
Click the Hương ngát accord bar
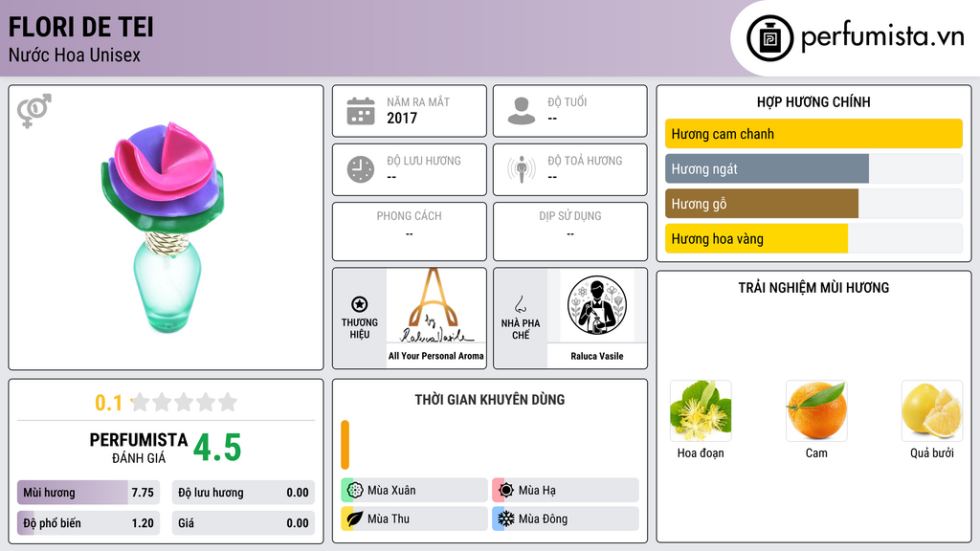tap(813, 168)
